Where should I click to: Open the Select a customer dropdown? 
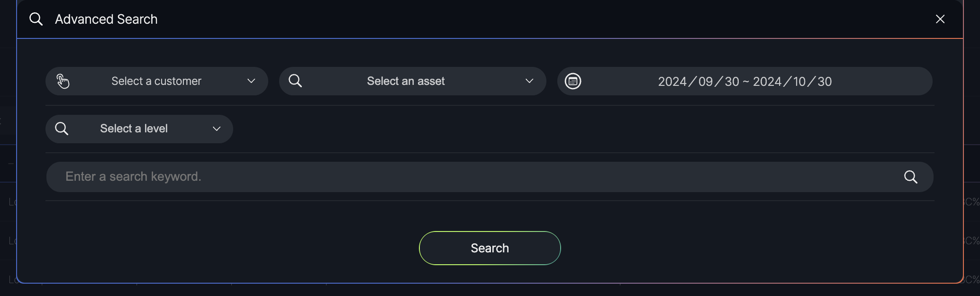click(156, 81)
